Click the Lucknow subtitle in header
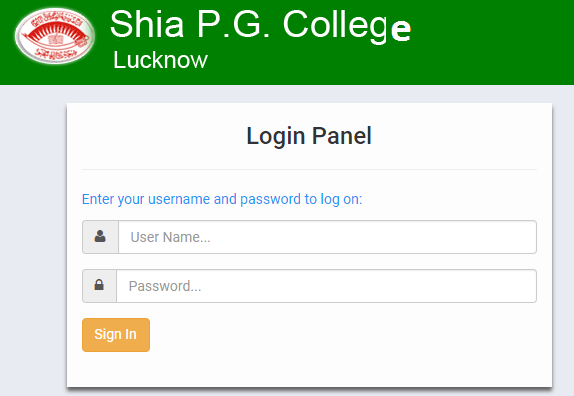 tap(160, 60)
